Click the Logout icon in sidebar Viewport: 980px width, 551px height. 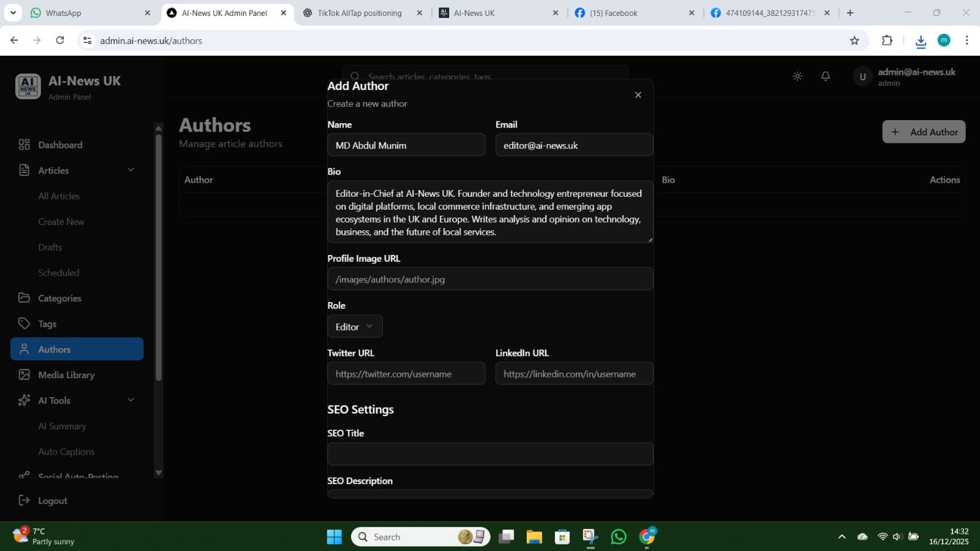click(24, 501)
